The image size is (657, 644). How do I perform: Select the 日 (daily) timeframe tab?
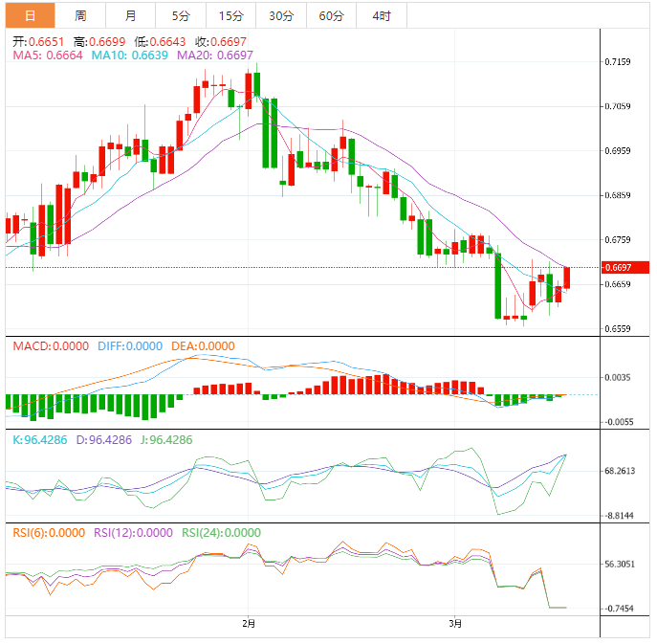coord(30,15)
